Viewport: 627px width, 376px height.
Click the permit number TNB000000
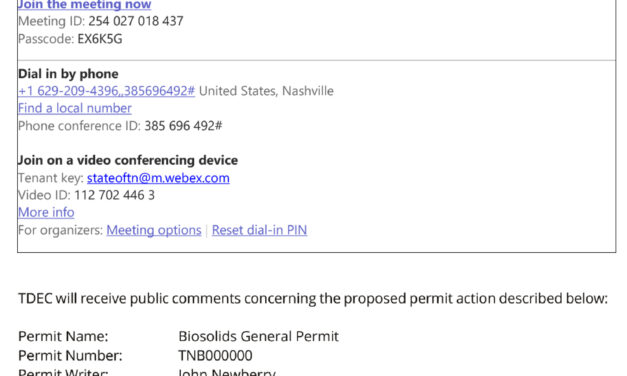(216, 356)
